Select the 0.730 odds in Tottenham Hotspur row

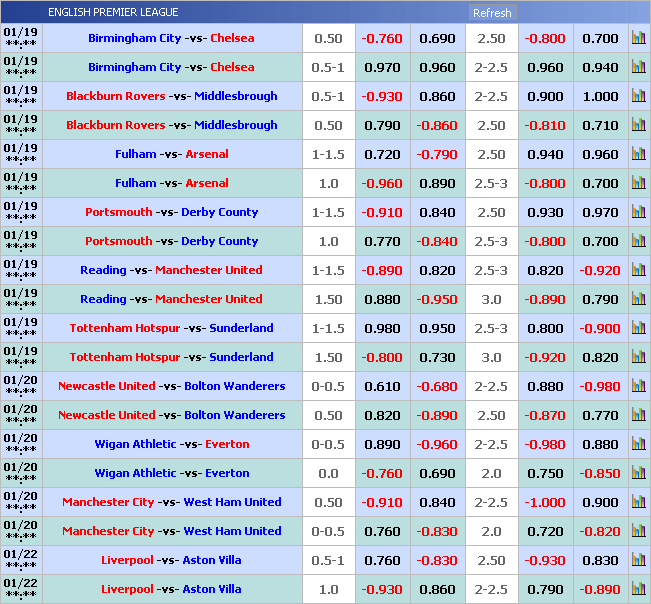[437, 358]
